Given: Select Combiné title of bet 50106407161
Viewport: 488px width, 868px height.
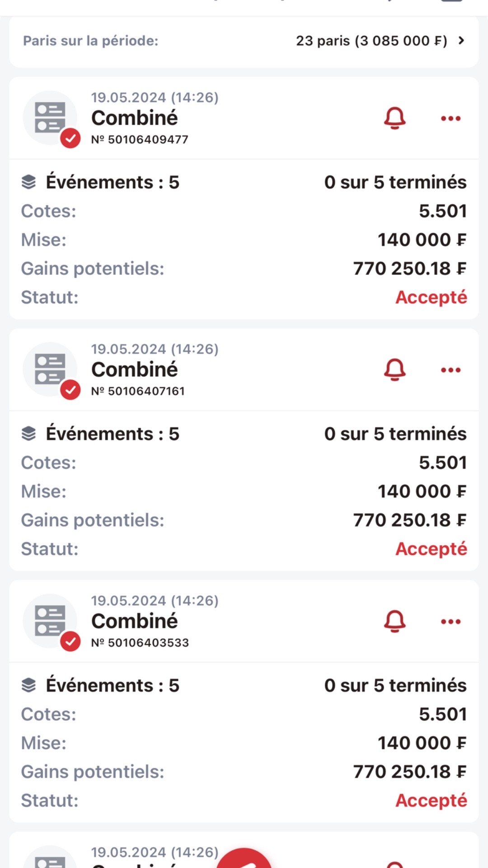Looking at the screenshot, I should click(135, 370).
